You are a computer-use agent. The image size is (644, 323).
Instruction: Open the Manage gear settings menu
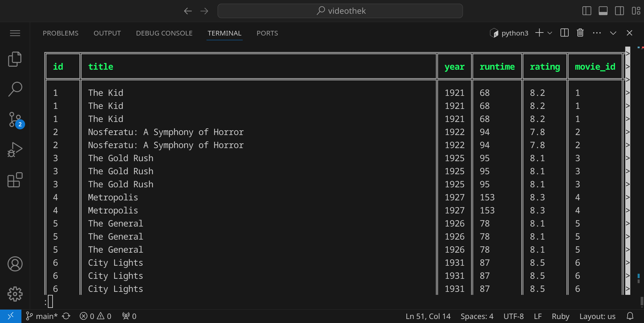15,294
